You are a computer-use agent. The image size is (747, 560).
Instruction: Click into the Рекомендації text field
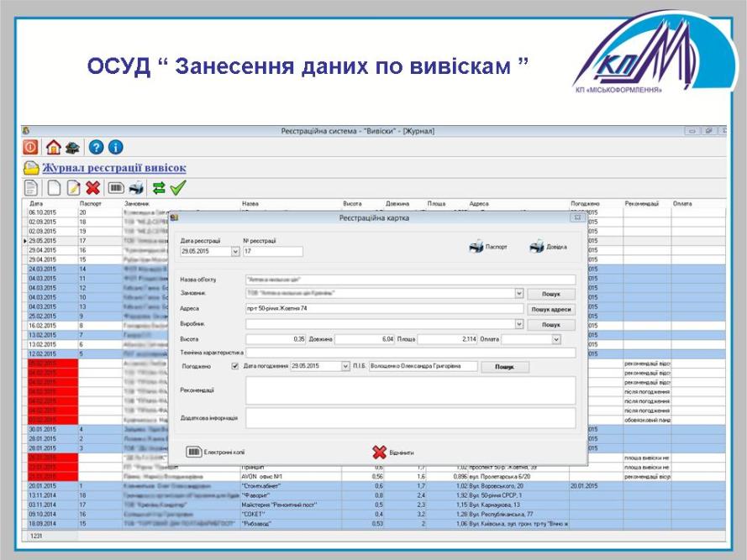click(410, 390)
